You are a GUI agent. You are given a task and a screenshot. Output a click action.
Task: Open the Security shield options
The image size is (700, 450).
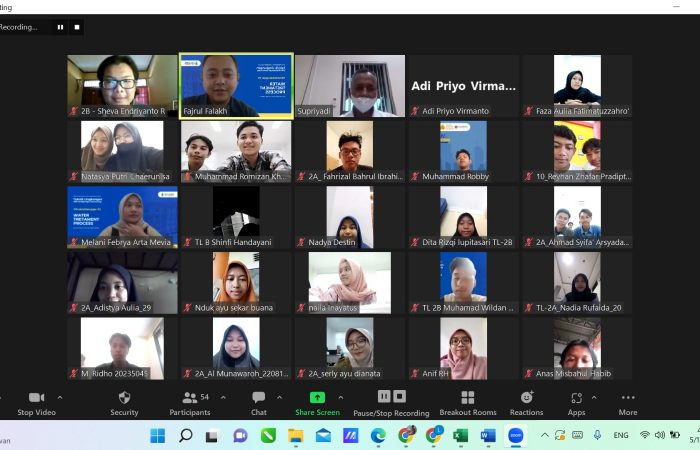(124, 398)
